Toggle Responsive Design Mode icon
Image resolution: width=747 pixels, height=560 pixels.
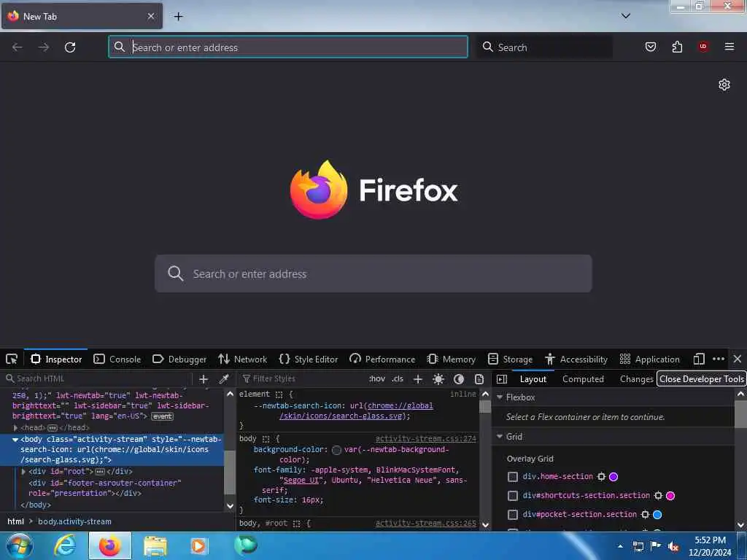699,359
